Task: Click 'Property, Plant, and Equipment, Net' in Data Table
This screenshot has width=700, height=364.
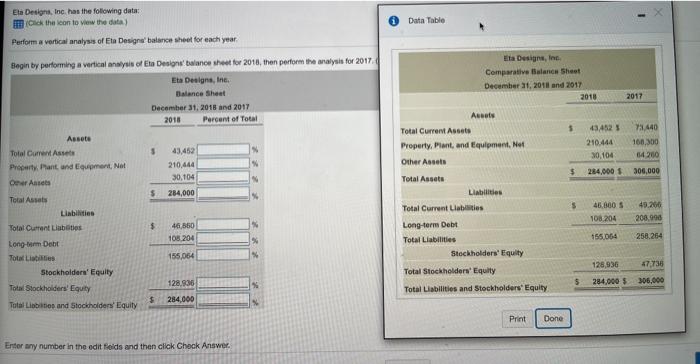Action: click(x=462, y=145)
